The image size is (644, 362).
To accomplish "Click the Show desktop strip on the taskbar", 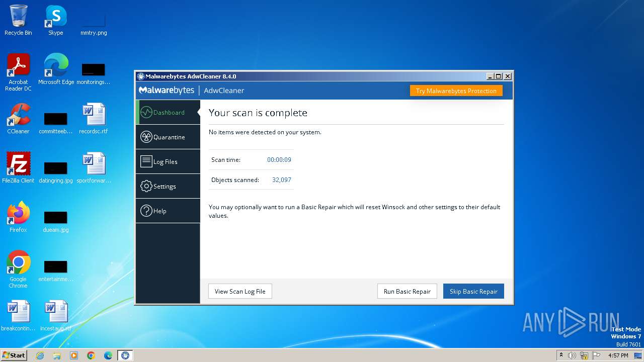I will 638,355.
